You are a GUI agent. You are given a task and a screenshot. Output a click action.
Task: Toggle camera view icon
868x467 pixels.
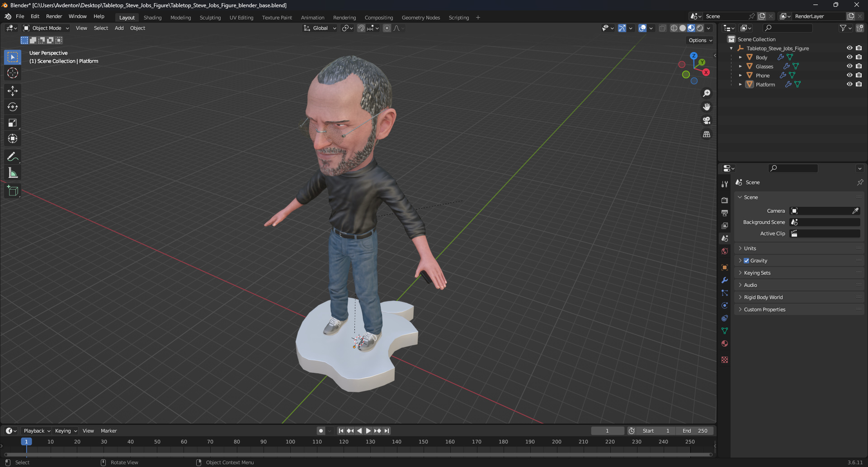(x=707, y=120)
